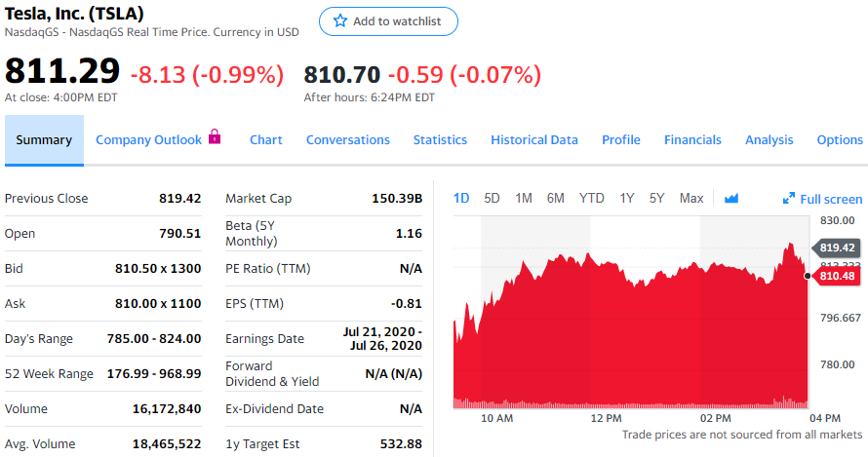Expand the chart using the Full screen arrows
868x457 pixels.
[789, 199]
